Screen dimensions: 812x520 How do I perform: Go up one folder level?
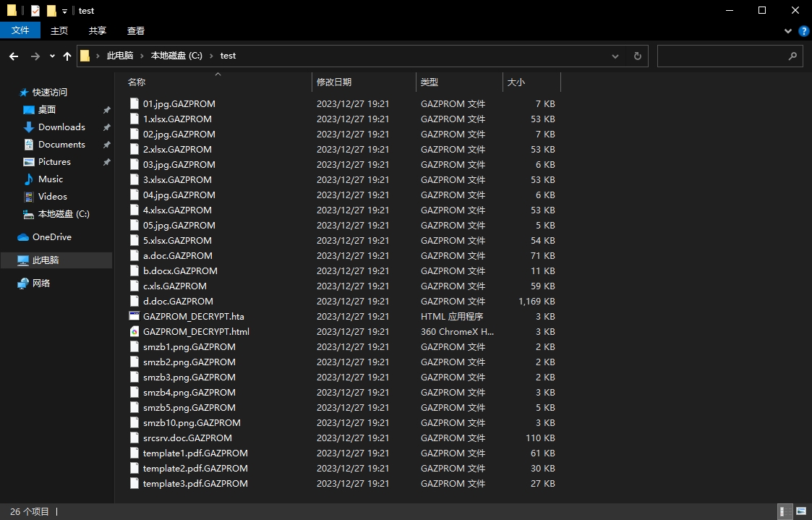pyautogui.click(x=67, y=56)
